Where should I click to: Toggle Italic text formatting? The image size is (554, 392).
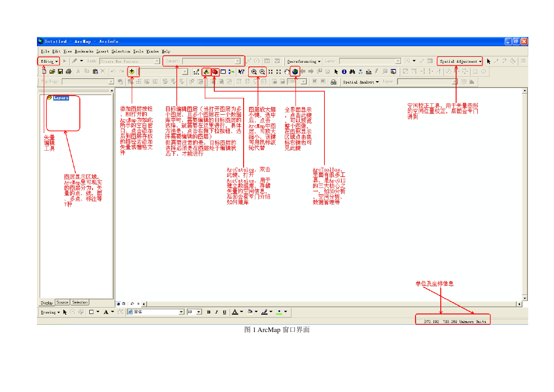click(x=217, y=312)
